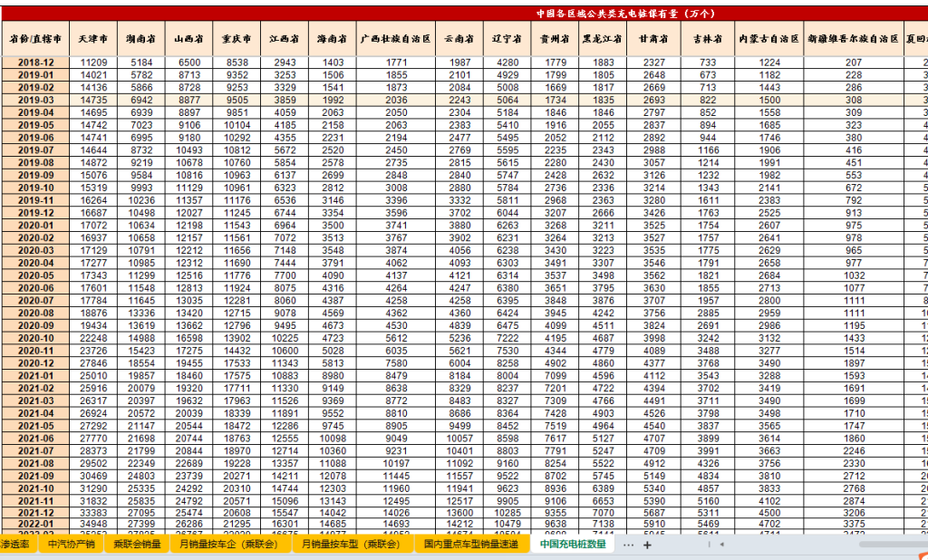Click the horizontal scrollbar left arrow
This screenshot has width=928, height=560.
click(x=720, y=546)
